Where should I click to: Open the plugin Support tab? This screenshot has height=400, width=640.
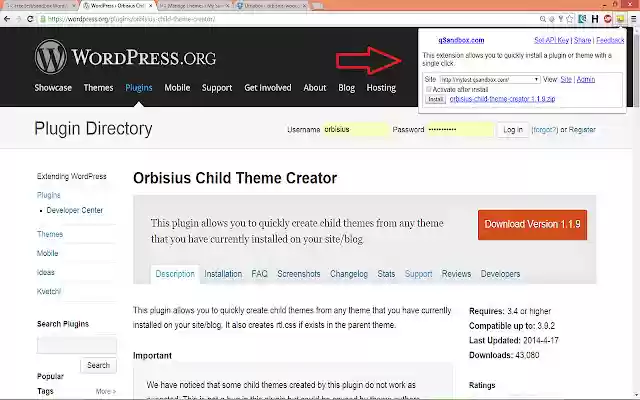pyautogui.click(x=418, y=274)
